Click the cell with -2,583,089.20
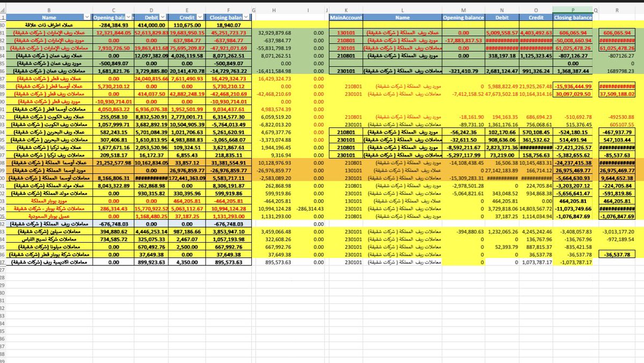This screenshot has width=644, height=363. 274,178
